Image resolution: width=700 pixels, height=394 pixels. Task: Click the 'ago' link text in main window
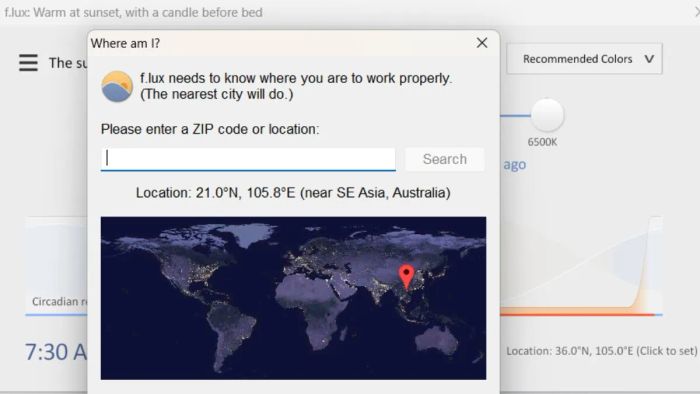(515, 165)
